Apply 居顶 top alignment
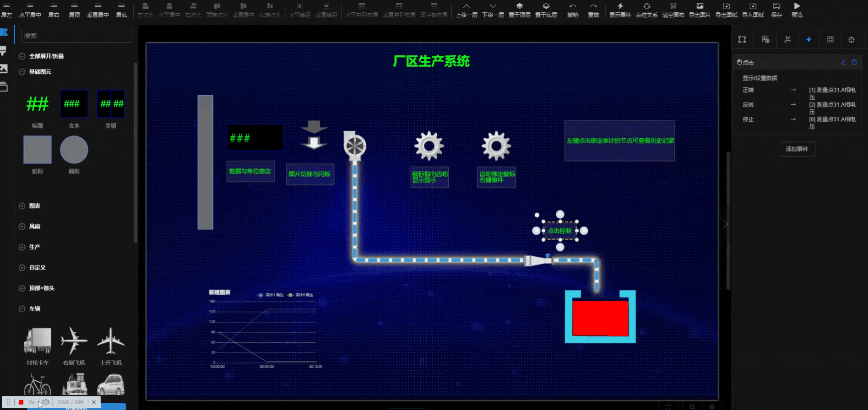This screenshot has width=868, height=410. [x=74, y=10]
